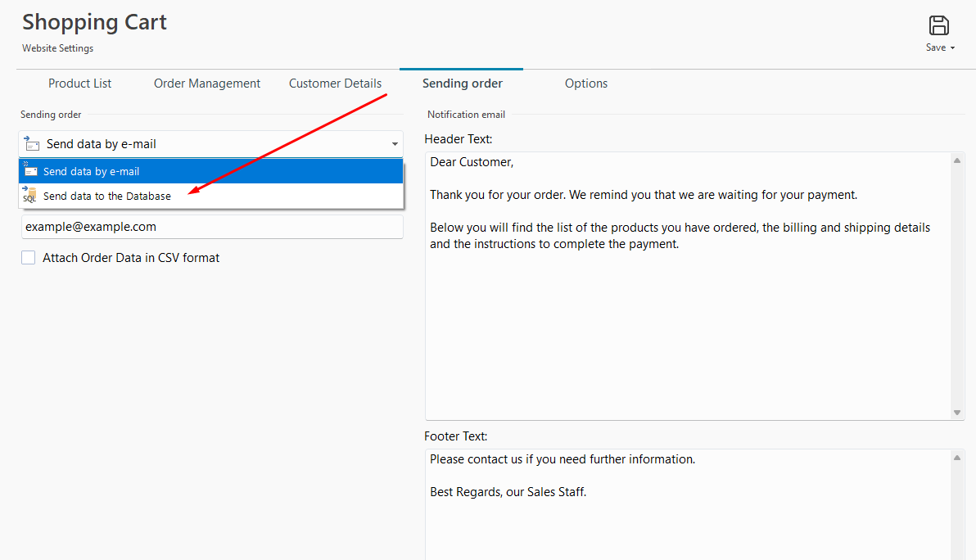
Task: Click Header Text scrollbar down arrow
Action: pos(958,413)
